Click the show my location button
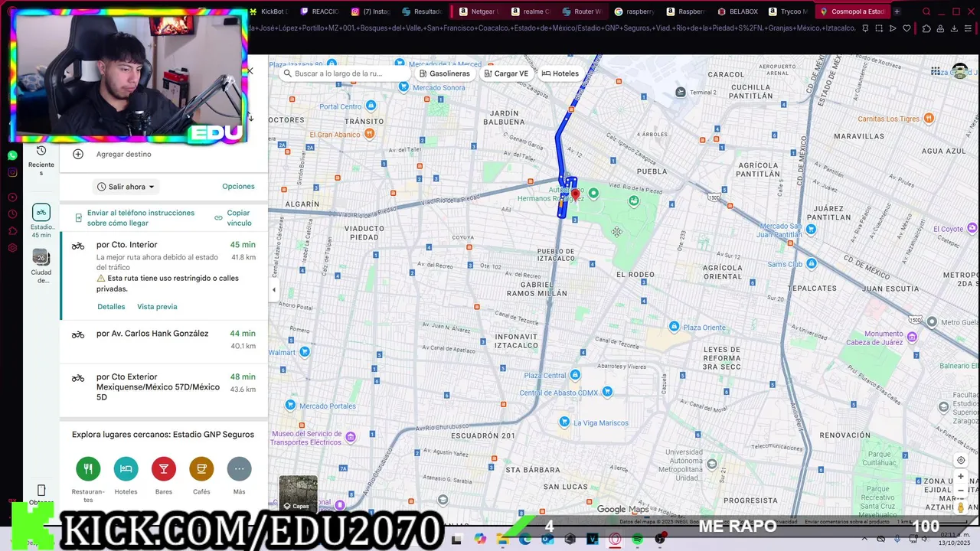 (961, 460)
